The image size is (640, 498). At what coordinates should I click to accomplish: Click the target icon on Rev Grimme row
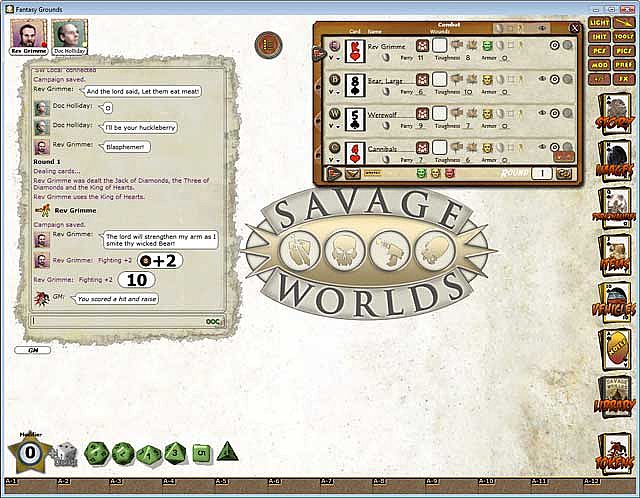pos(554,45)
